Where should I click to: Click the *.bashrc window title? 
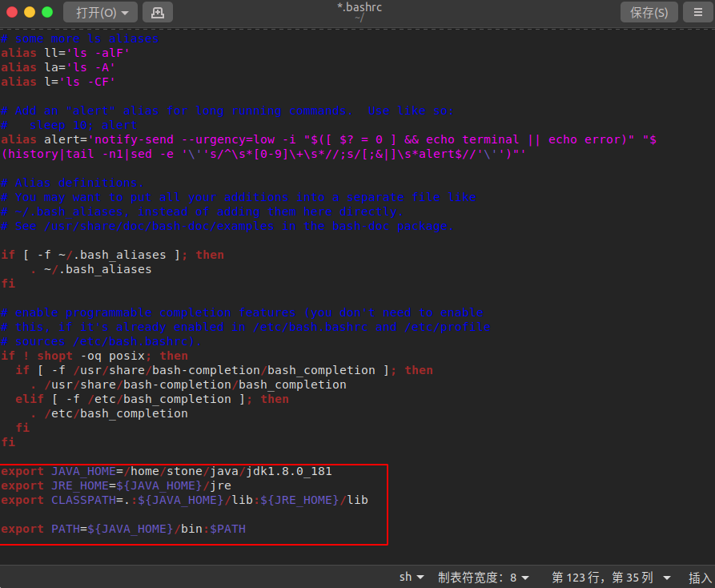point(360,7)
